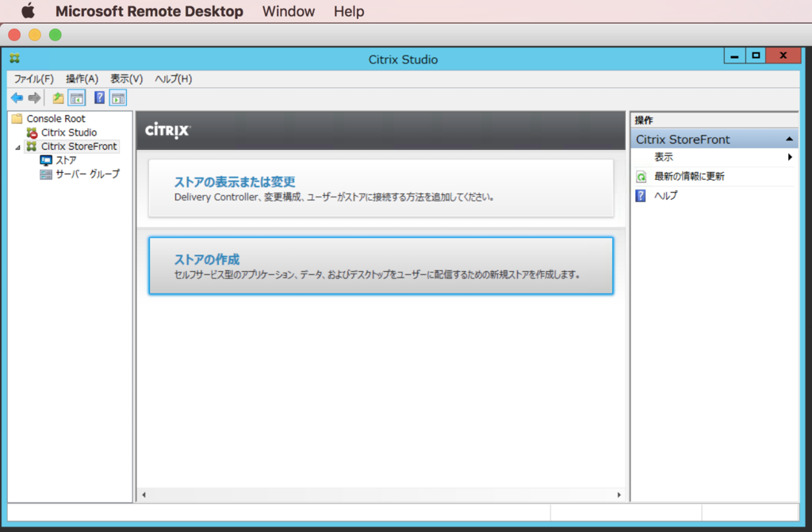Viewport: 812px width, 532px height.
Task: Click the 操作 pane header text
Action: (x=644, y=121)
